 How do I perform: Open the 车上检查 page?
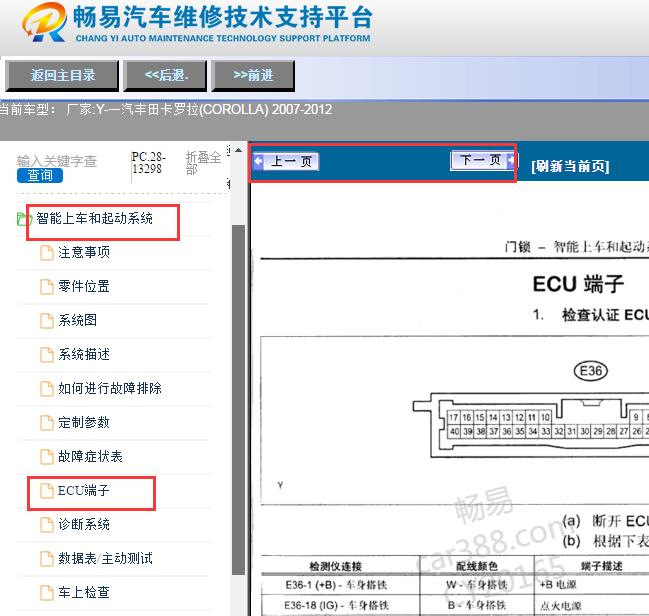[84, 592]
